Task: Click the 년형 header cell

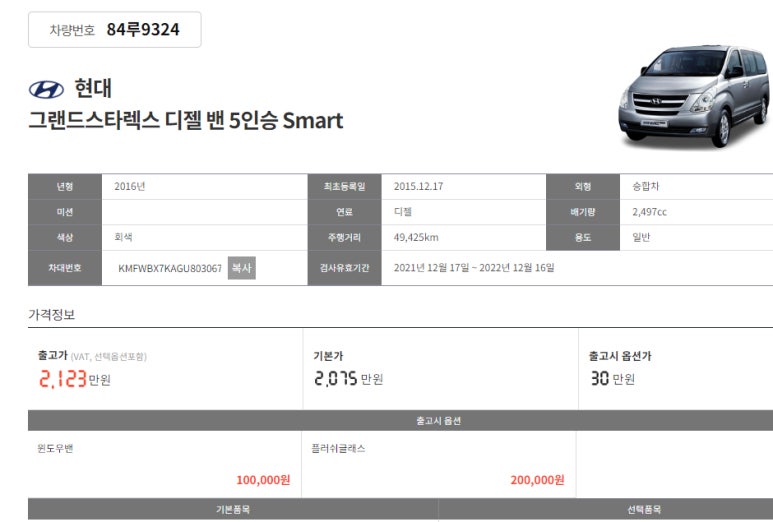Action: pos(65,186)
